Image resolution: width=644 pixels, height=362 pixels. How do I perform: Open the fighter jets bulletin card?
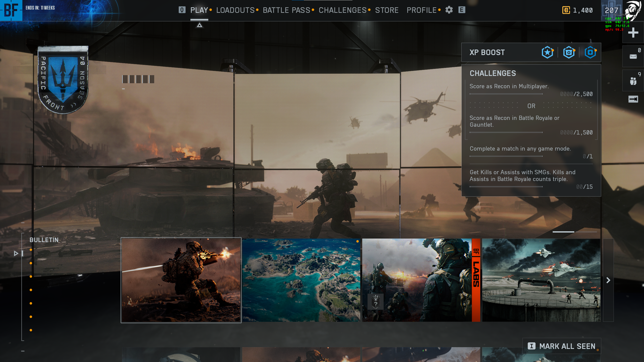(541, 280)
